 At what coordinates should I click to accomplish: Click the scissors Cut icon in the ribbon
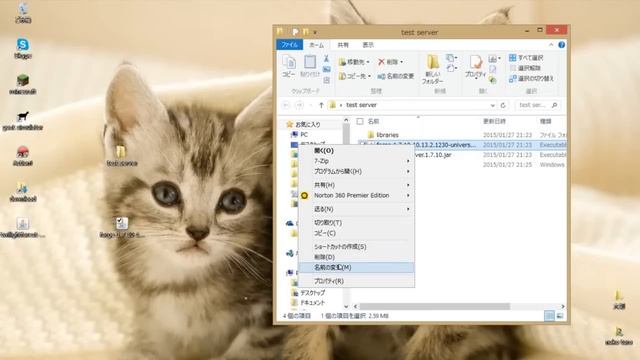coord(327,59)
